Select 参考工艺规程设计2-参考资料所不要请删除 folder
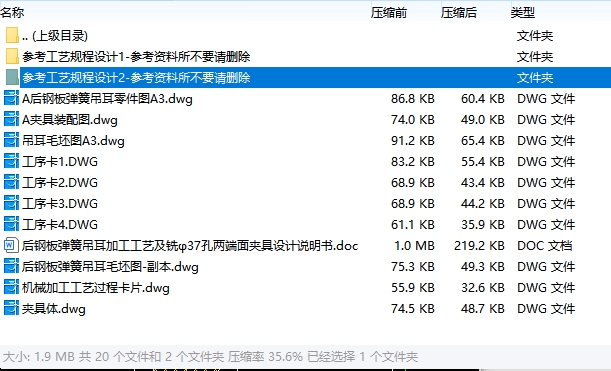Viewport: 611px width, 371px height. [136, 78]
